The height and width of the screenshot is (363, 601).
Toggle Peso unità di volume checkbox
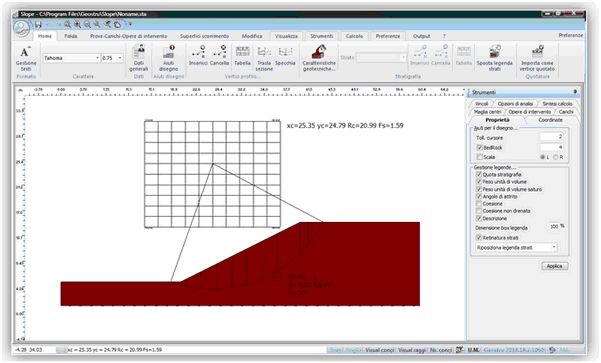coord(479,182)
